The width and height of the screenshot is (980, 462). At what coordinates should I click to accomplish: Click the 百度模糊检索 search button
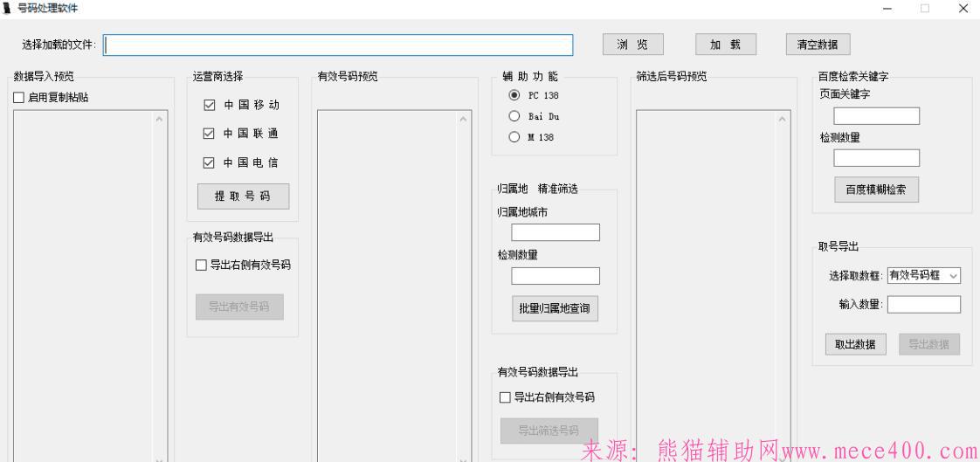click(876, 191)
